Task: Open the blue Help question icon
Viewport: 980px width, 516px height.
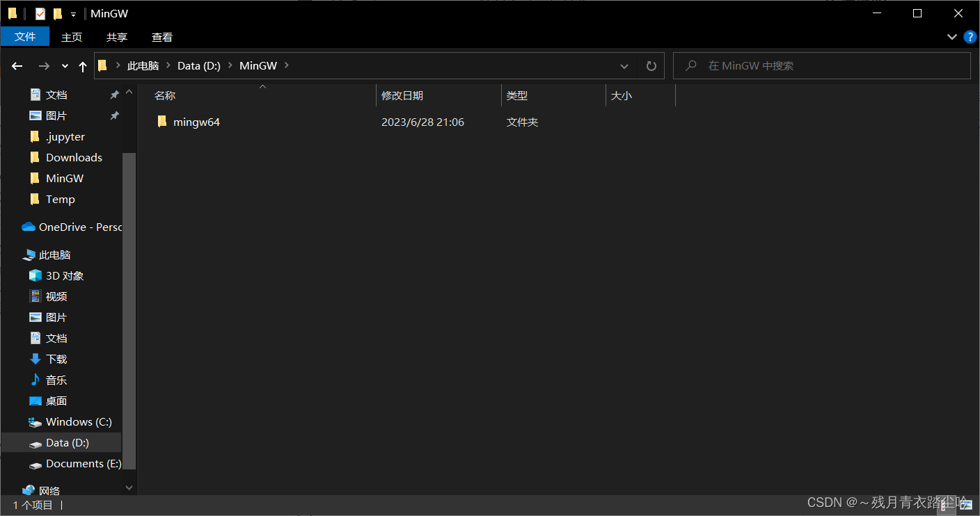Action: click(970, 37)
